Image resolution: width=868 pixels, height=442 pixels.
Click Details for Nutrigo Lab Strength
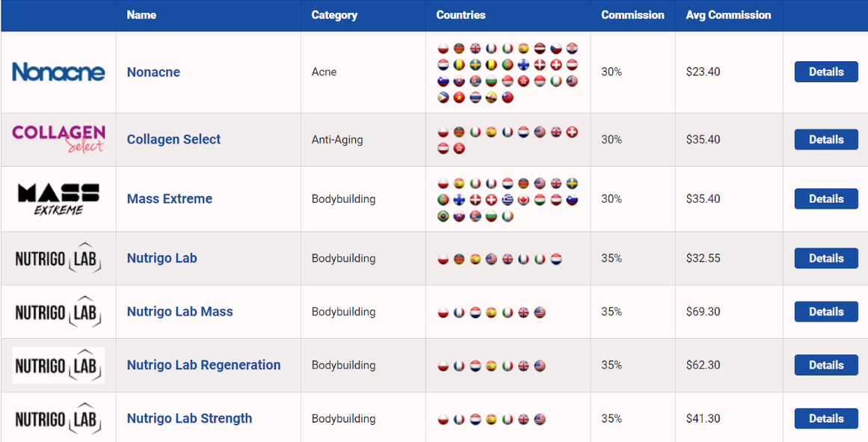pyautogui.click(x=825, y=418)
